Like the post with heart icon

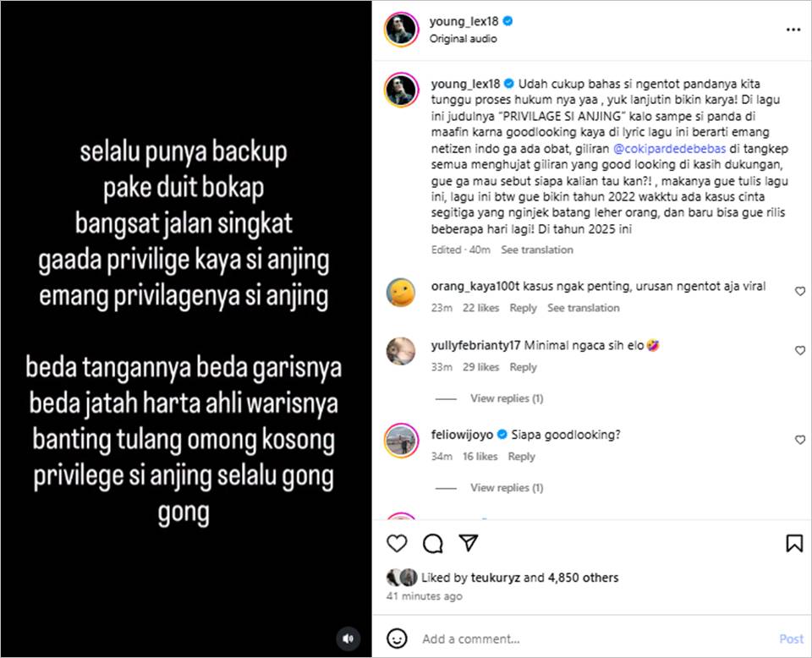[397, 543]
